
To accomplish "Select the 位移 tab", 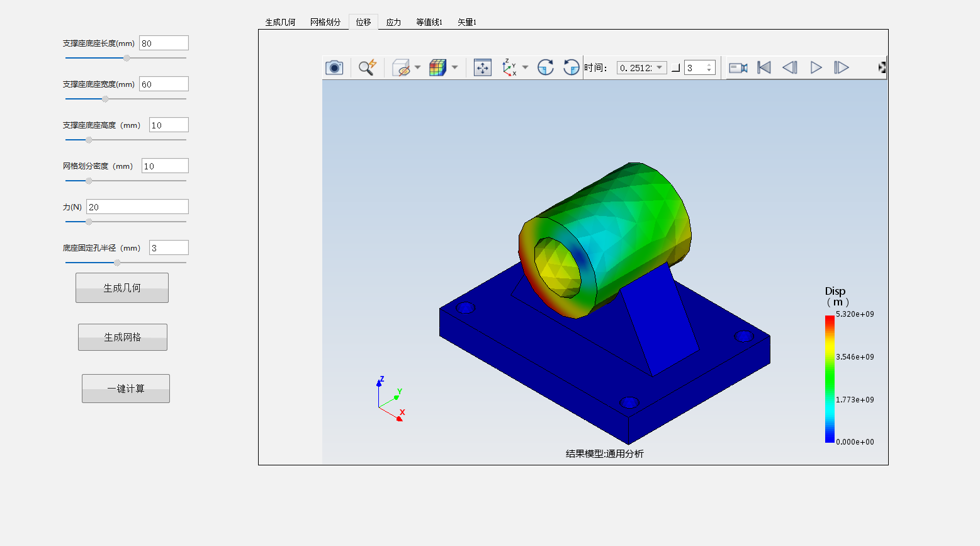I will 363,21.
